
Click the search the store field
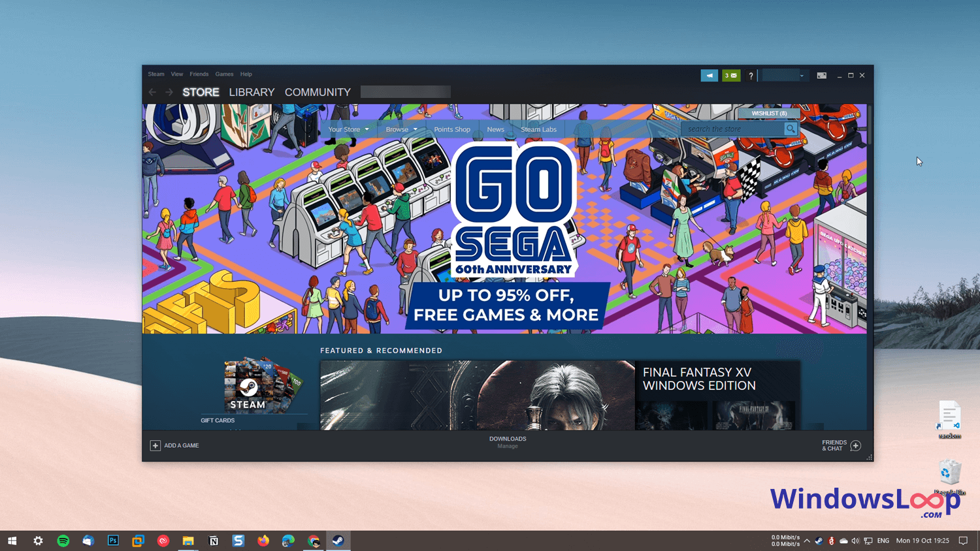coord(732,129)
